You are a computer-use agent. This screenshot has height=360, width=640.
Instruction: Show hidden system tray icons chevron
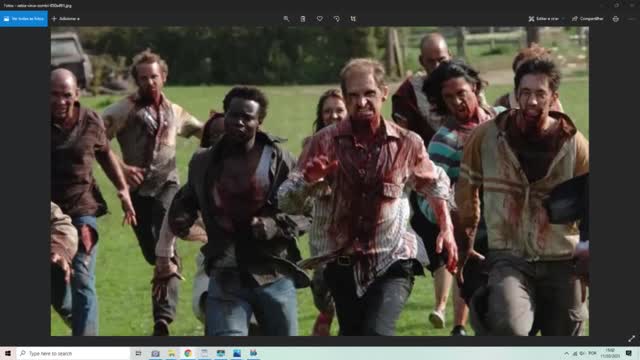click(567, 353)
